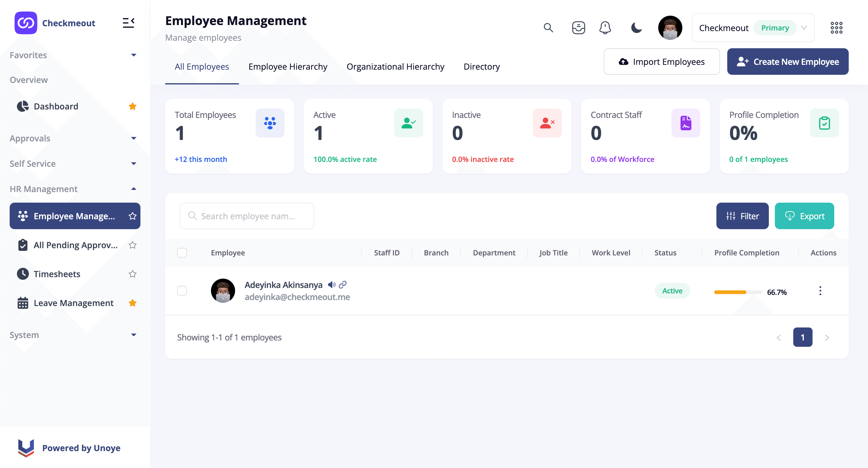Toggle dark mode moon icon
Image resolution: width=868 pixels, height=468 pixels.
(x=636, y=28)
